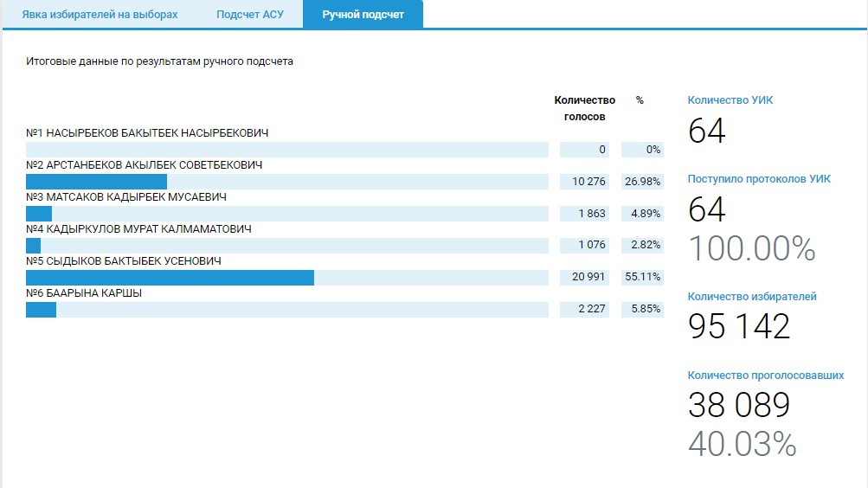Select the Ручной подсчет tab
This screenshot has height=488, width=868.
(x=363, y=15)
